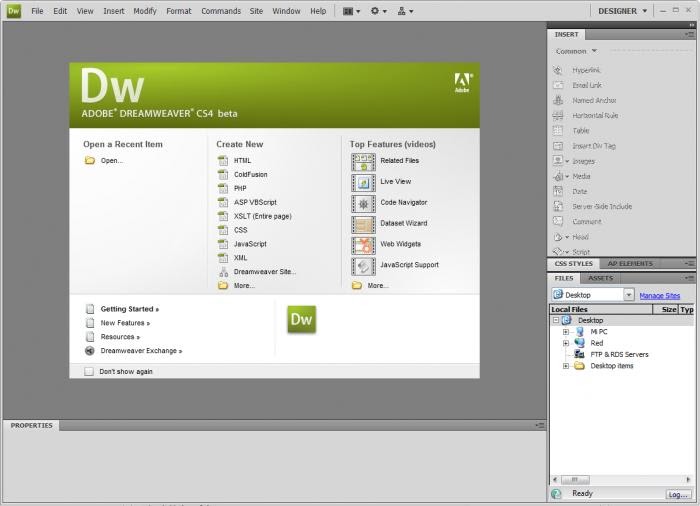This screenshot has width=700, height=506.
Task: Expand the Red tree node
Action: click(566, 343)
